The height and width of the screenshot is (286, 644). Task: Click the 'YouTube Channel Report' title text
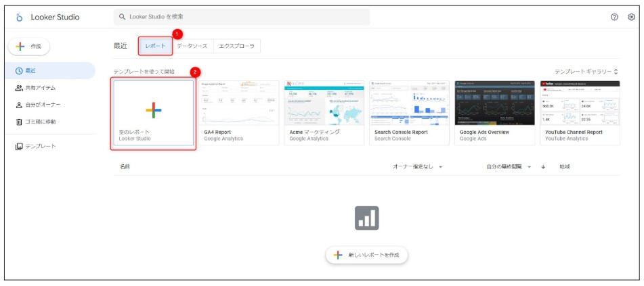(x=574, y=132)
